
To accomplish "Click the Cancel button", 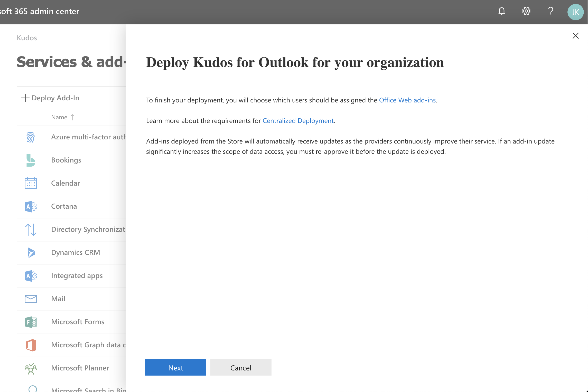I will tap(241, 367).
